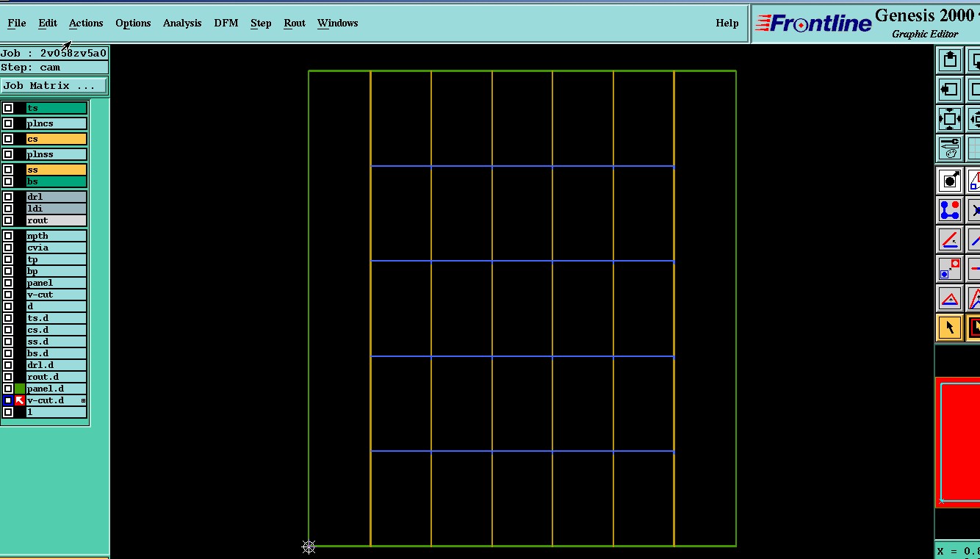Viewport: 980px width, 559px height.
Task: Open the Windows menu
Action: [338, 23]
